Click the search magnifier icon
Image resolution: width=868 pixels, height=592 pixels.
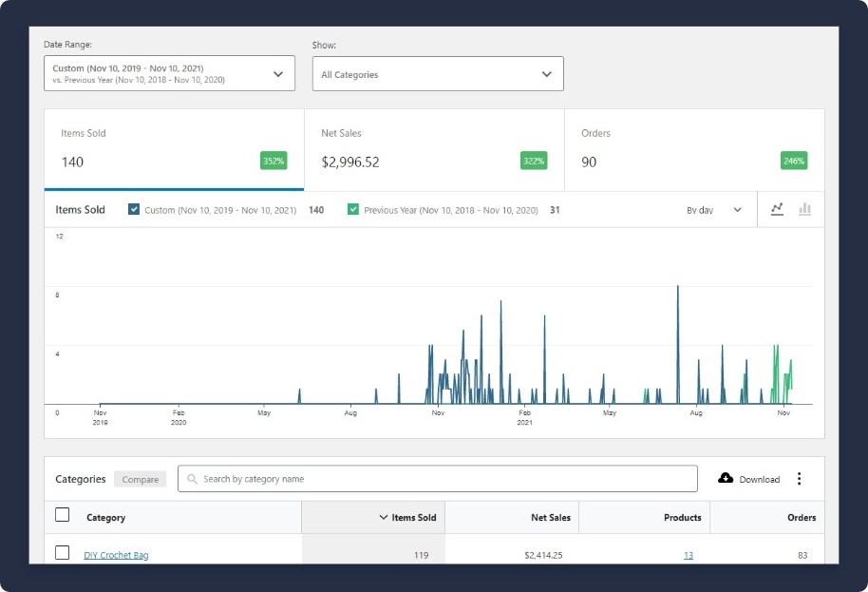pos(195,479)
